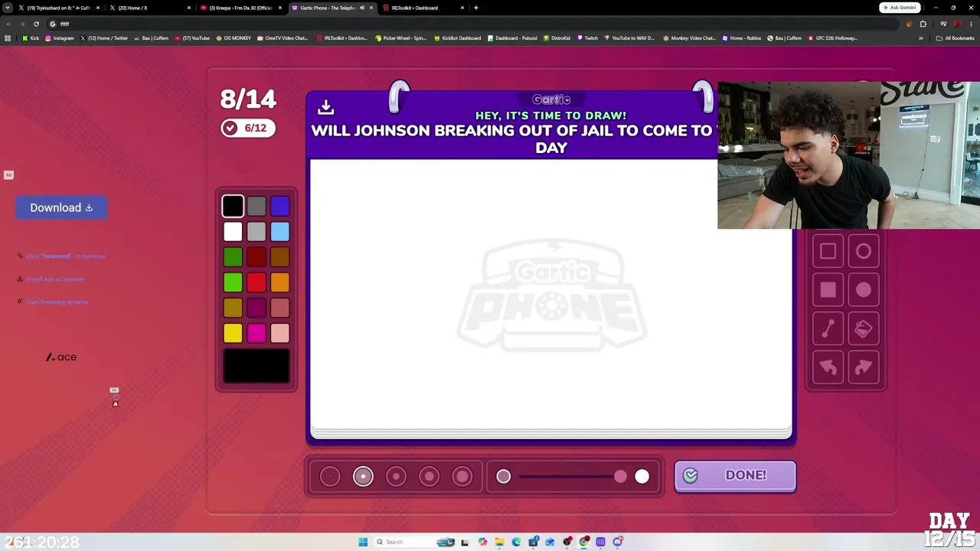
Task: Click on the white drawing canvas
Action: click(x=551, y=295)
